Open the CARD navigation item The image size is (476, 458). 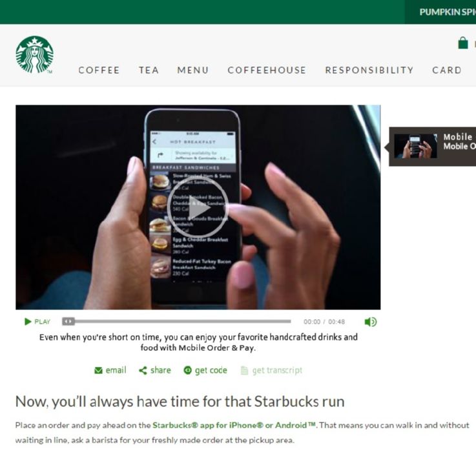(446, 70)
